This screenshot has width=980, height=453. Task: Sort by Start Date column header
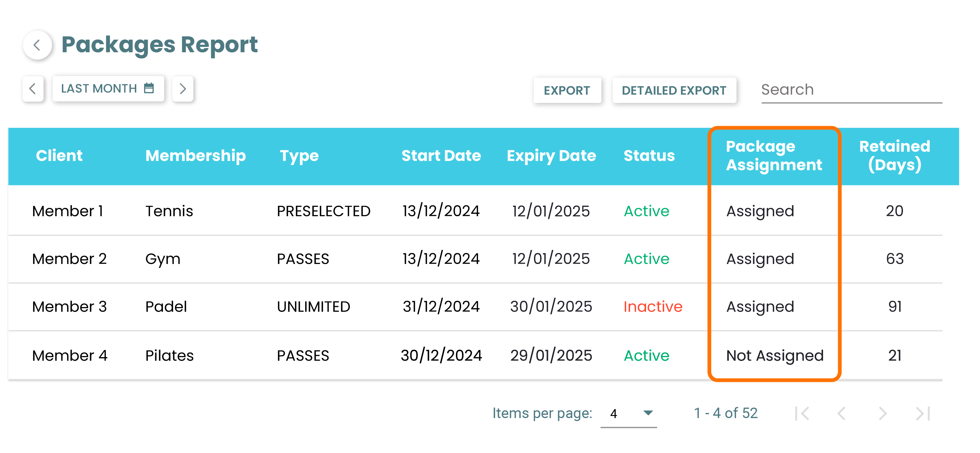pos(441,156)
